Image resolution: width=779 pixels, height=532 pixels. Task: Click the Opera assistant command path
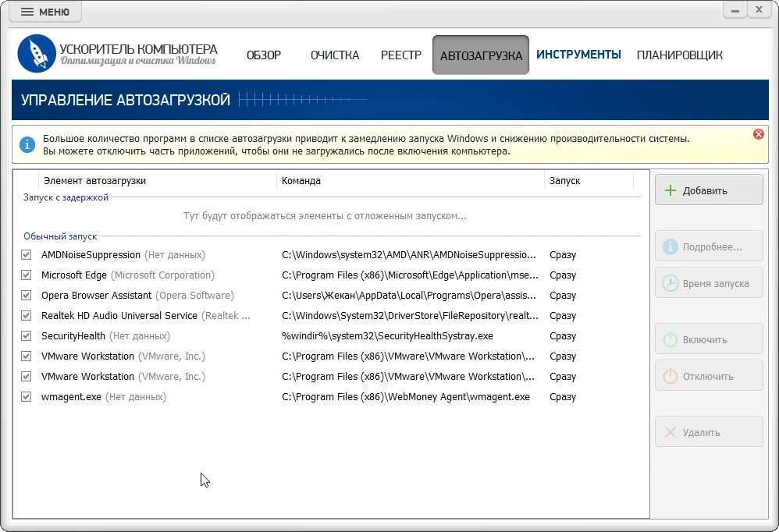click(409, 296)
